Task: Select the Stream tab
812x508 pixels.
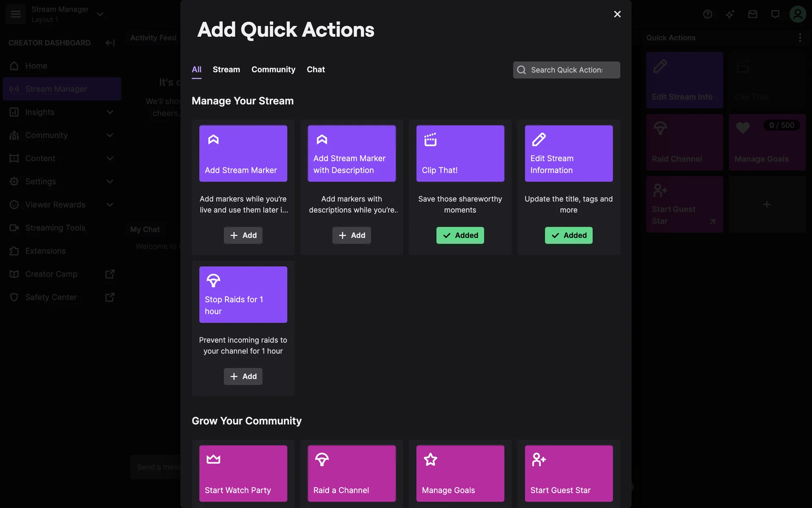Action: click(226, 69)
